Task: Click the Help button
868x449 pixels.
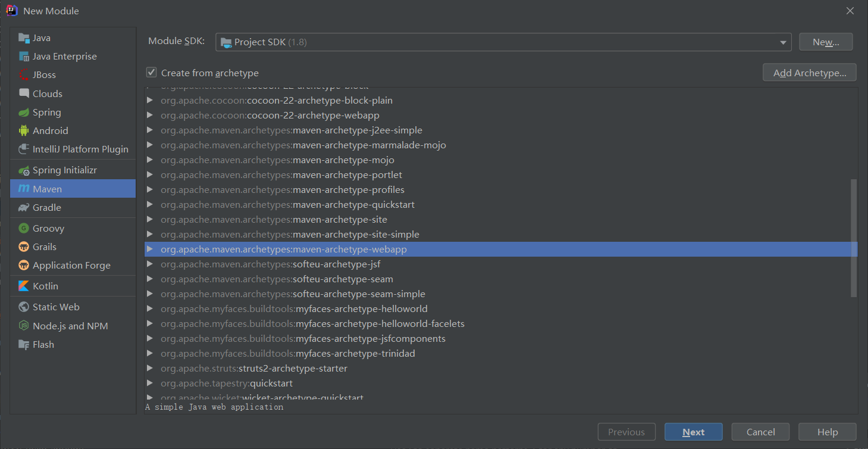Action: click(x=828, y=432)
